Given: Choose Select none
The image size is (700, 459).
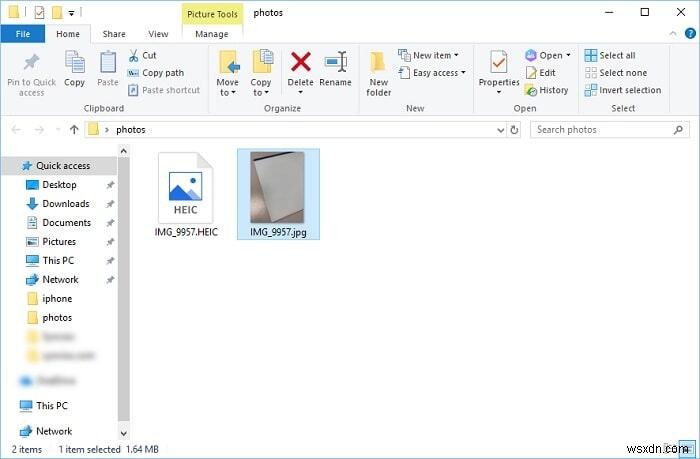Looking at the screenshot, I should coord(616,73).
